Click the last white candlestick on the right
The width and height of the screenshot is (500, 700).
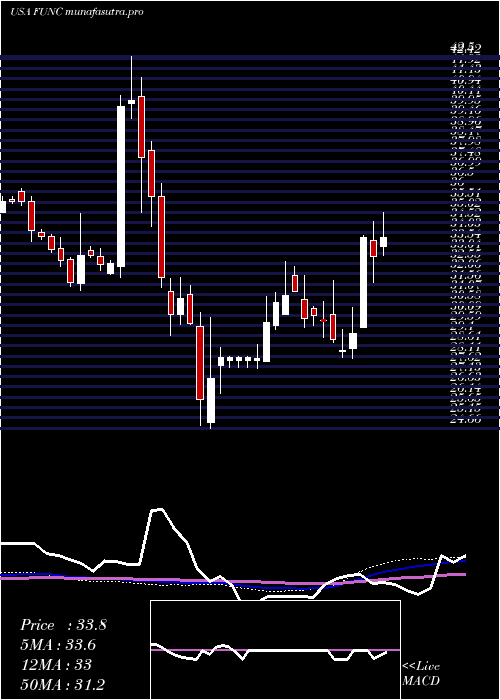coord(383,242)
